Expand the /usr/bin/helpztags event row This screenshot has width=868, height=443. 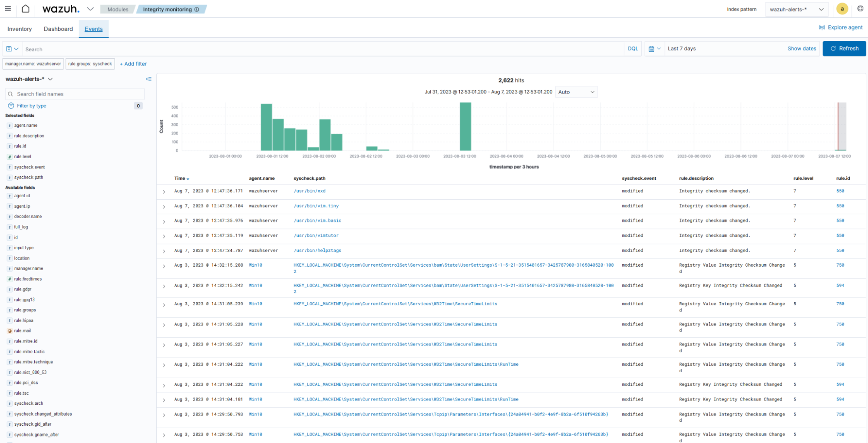pyautogui.click(x=164, y=251)
